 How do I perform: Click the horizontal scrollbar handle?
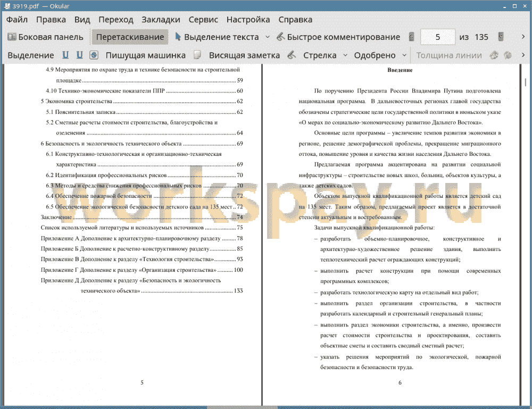coord(242,407)
